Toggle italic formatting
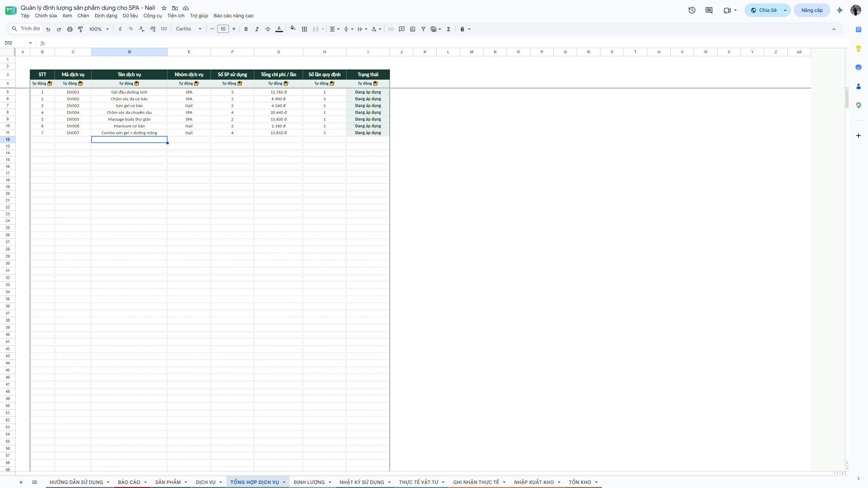Screen dimensions: 868x488 [x=257, y=29]
